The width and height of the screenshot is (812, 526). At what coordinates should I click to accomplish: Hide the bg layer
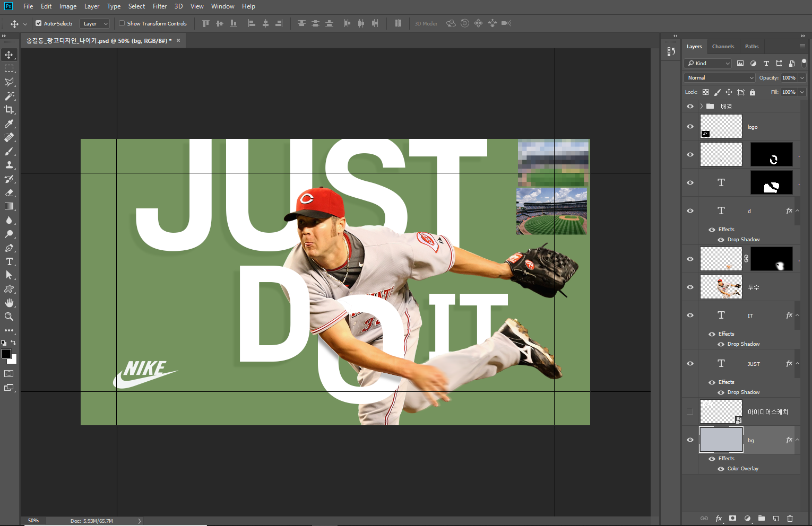coord(690,440)
